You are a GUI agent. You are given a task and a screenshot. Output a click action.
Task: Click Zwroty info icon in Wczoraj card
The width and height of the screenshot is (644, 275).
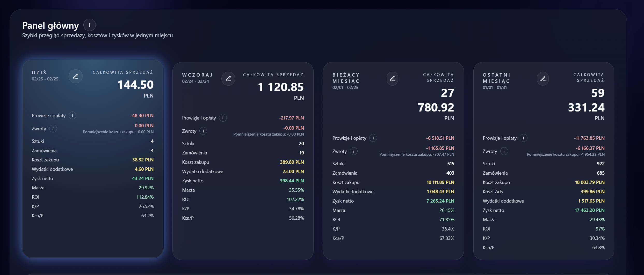[203, 131]
